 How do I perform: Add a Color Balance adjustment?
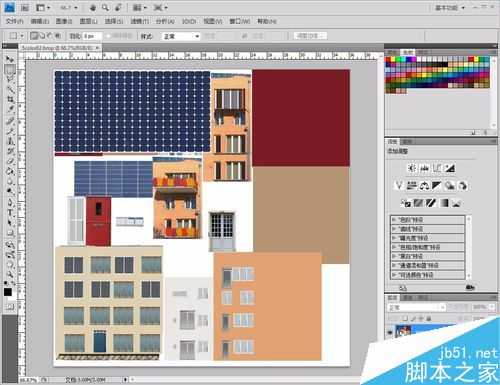pyautogui.click(x=424, y=185)
